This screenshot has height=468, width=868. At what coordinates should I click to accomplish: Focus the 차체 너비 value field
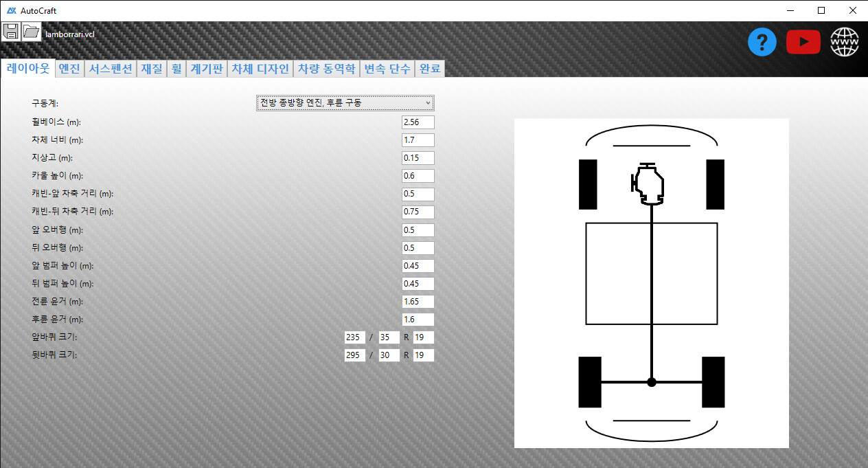[418, 140]
